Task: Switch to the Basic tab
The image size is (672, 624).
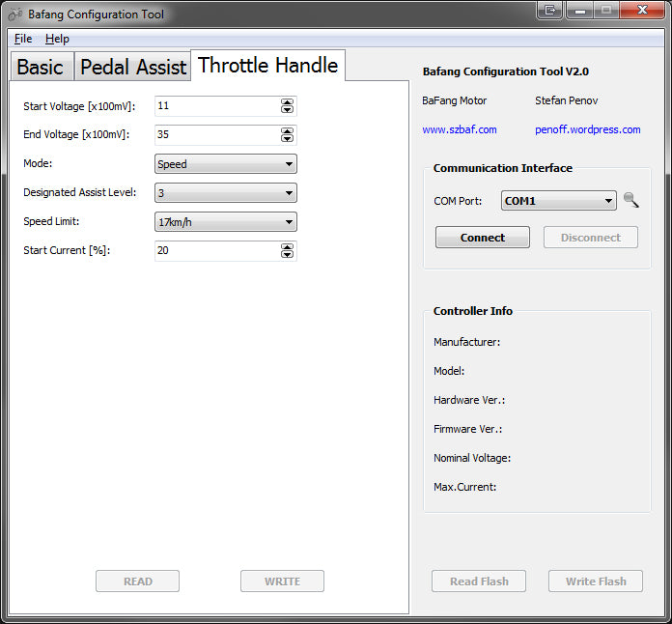Action: point(41,68)
